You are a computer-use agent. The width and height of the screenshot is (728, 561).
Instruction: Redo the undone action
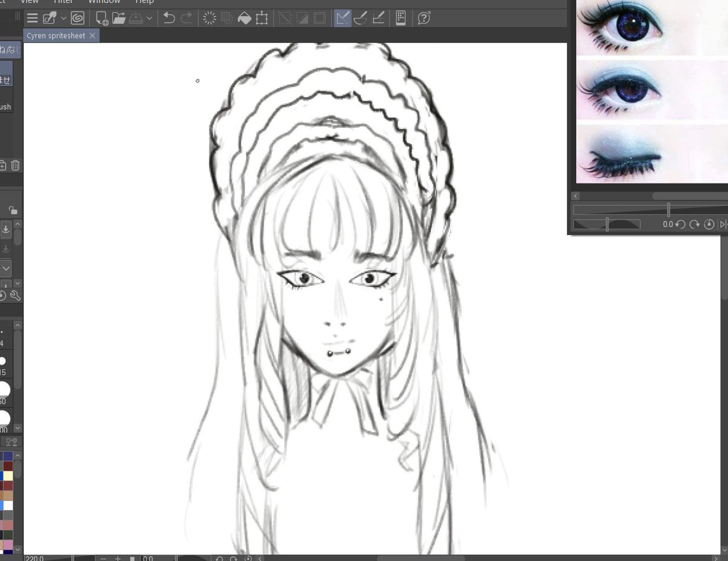pyautogui.click(x=186, y=18)
